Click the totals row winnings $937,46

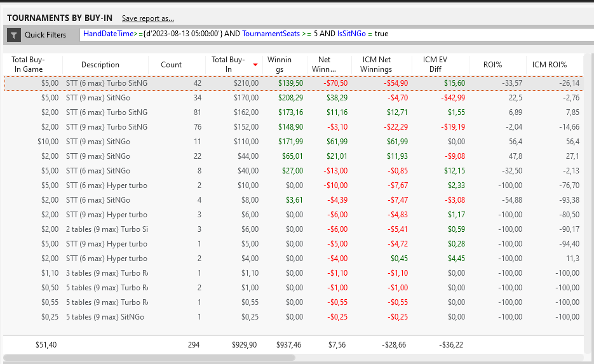tap(288, 345)
